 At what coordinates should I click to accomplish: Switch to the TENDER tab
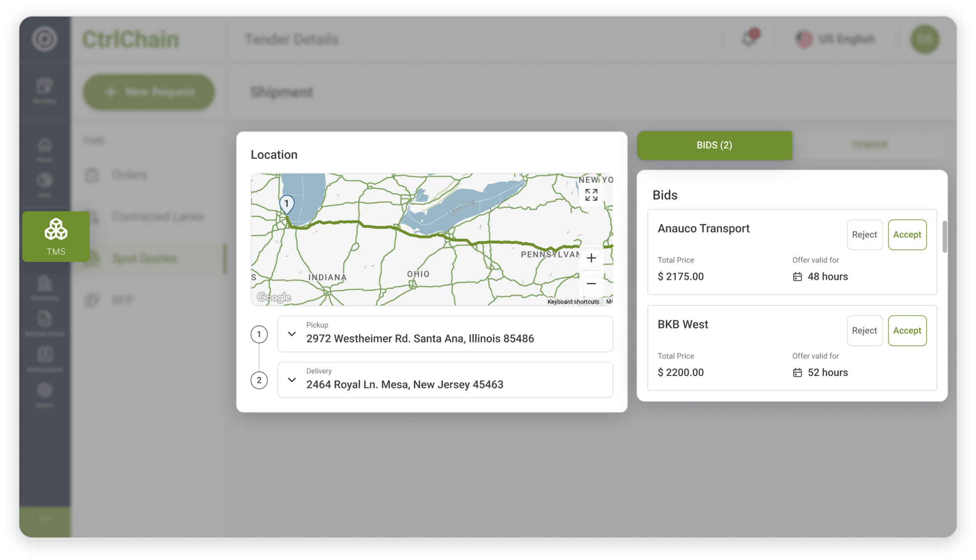tap(870, 145)
